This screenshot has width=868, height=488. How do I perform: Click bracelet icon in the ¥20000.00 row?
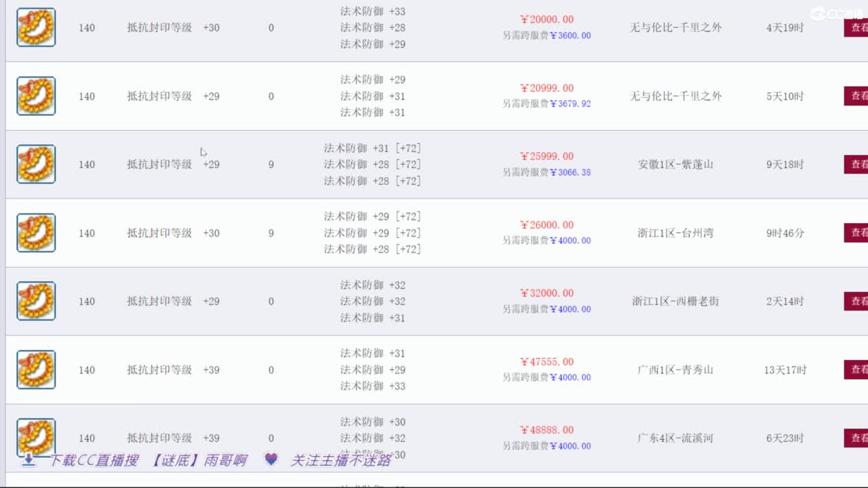36,27
